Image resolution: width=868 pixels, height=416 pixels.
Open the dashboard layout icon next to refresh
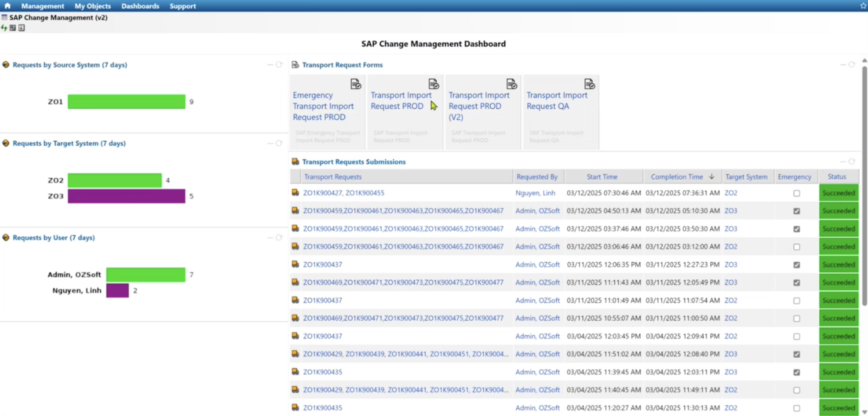point(13,28)
